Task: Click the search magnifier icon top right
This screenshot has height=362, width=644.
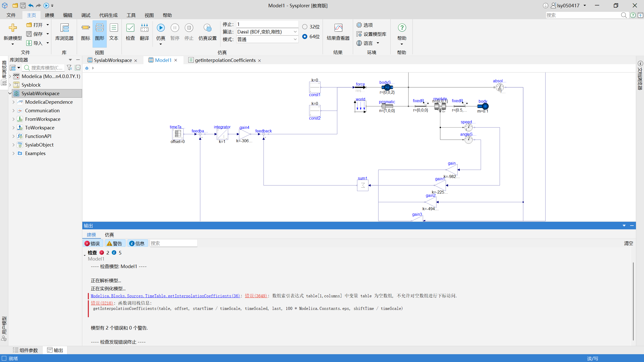Action: [x=624, y=15]
